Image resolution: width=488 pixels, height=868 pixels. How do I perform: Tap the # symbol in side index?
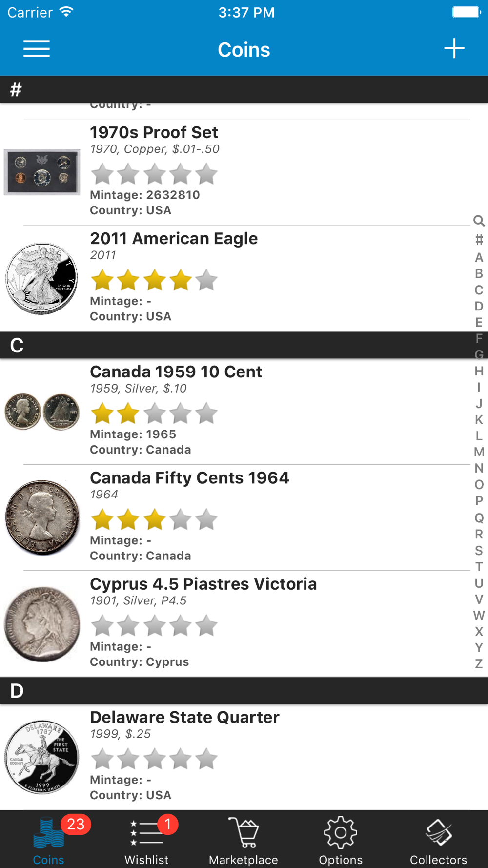click(479, 240)
